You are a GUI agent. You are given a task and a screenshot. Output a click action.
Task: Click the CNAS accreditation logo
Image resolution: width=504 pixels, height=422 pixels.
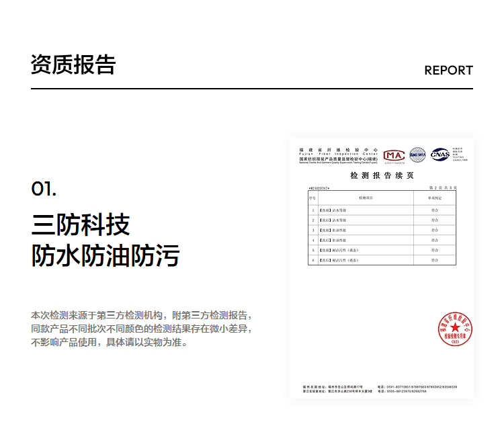440,155
